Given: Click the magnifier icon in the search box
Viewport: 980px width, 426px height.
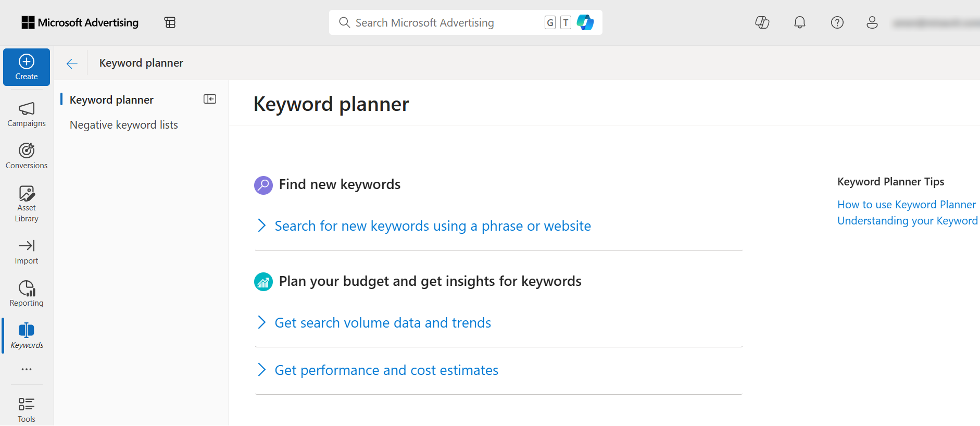Looking at the screenshot, I should (x=344, y=22).
